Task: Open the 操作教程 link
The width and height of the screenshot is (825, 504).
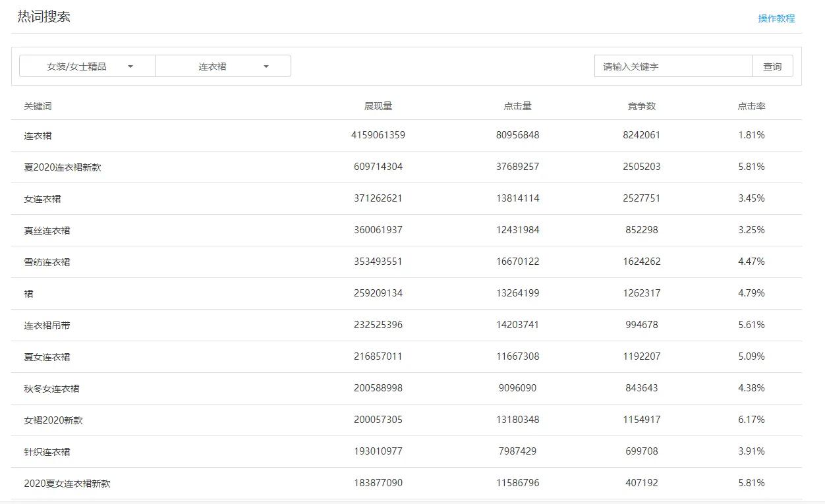Action: click(x=776, y=18)
